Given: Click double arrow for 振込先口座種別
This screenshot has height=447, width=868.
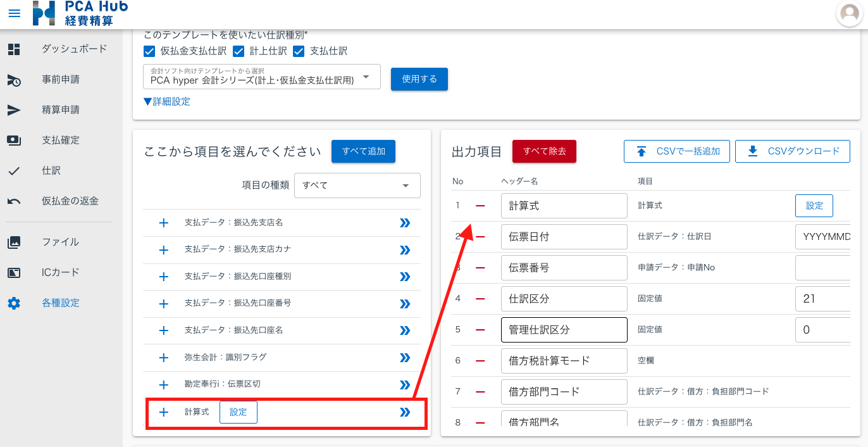Looking at the screenshot, I should 405,277.
